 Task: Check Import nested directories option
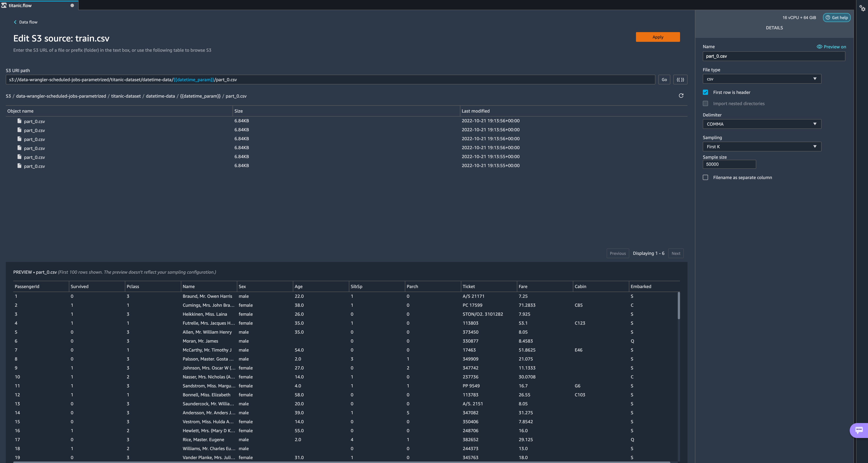coord(705,103)
